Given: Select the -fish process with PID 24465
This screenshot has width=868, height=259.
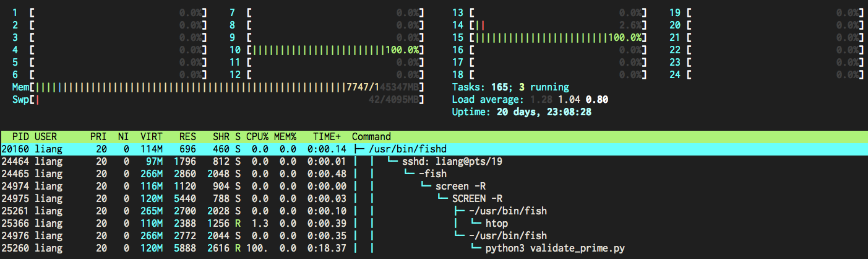Looking at the screenshot, I should (x=434, y=173).
